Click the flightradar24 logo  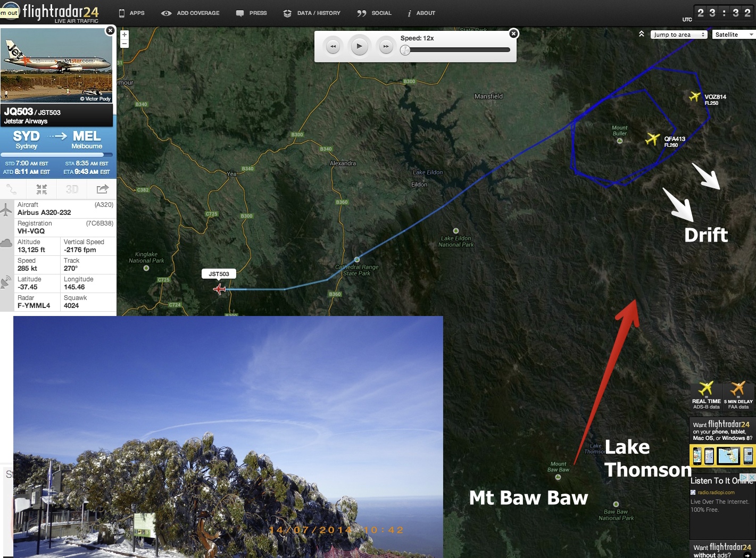point(60,13)
